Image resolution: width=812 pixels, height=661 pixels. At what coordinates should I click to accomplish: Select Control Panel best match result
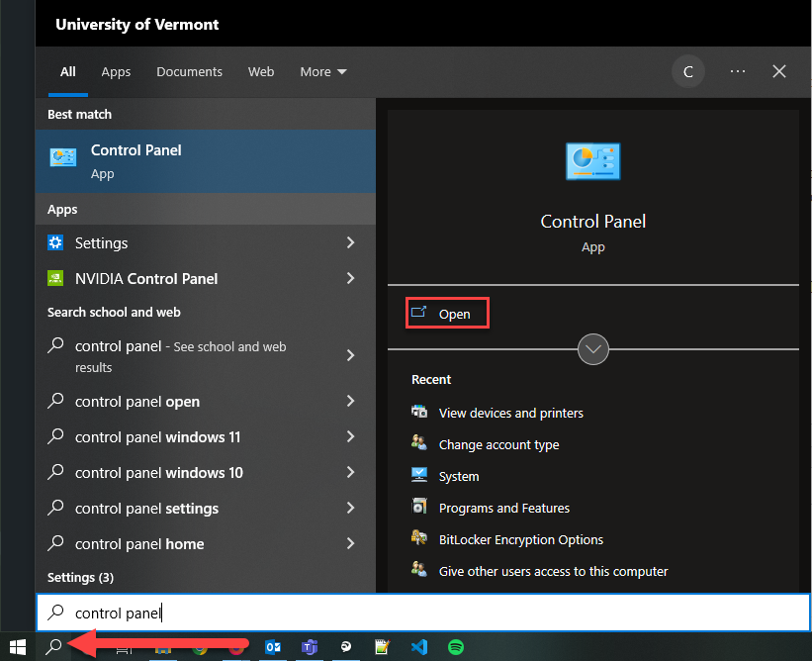point(206,161)
